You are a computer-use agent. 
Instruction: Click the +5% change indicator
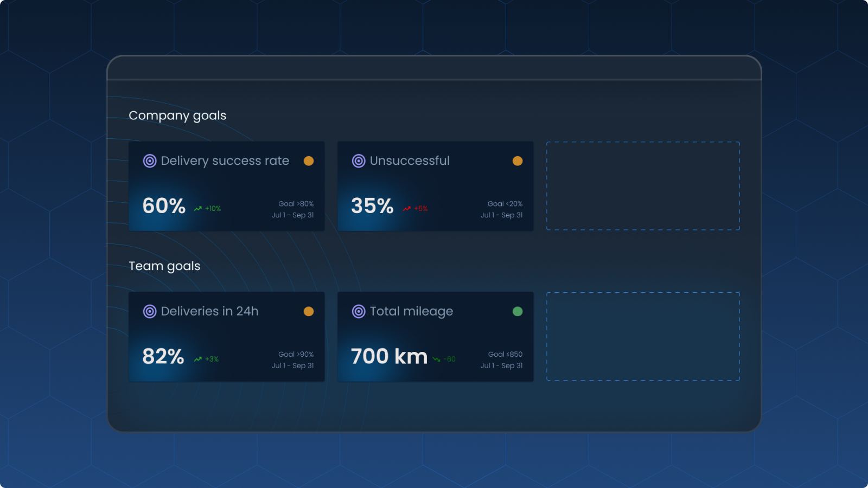(x=421, y=209)
